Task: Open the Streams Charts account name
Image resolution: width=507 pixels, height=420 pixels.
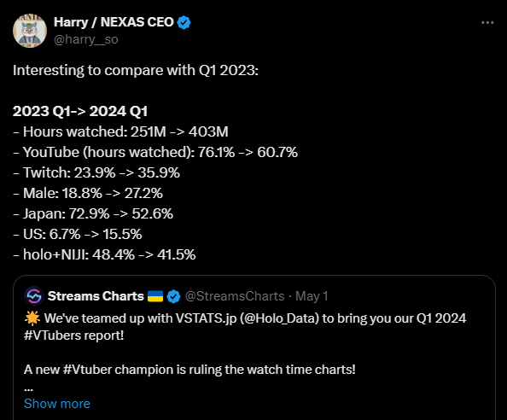Action: pyautogui.click(x=96, y=296)
